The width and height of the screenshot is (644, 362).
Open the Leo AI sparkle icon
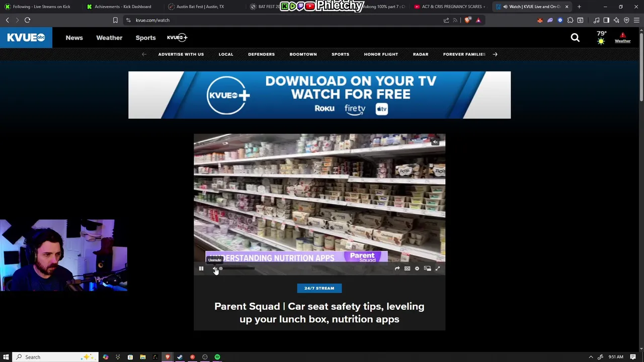pyautogui.click(x=616, y=20)
